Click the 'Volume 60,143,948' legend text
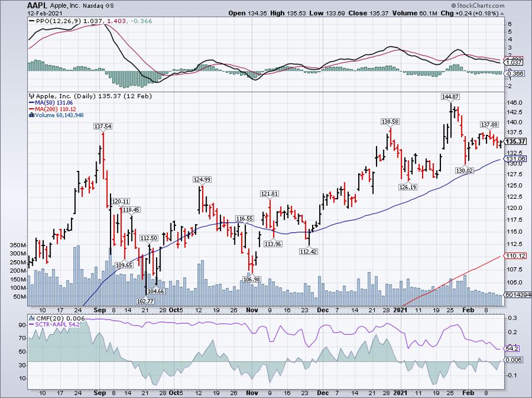Image resolution: width=532 pixels, height=398 pixels. click(59, 115)
